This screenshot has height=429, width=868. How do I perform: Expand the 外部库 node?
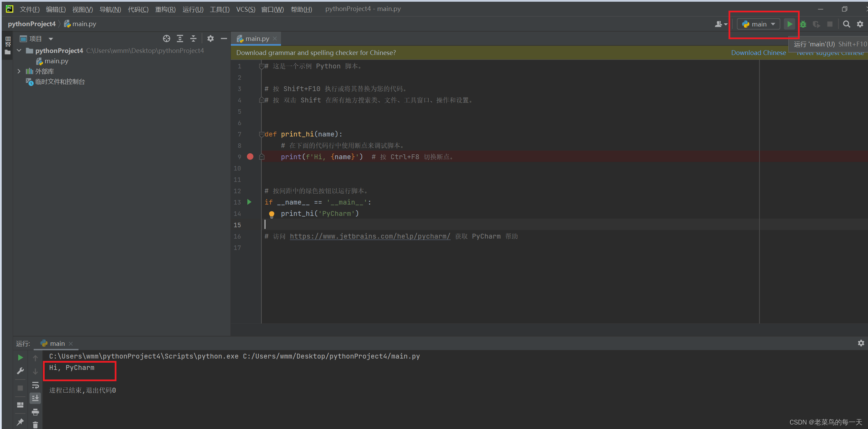19,71
